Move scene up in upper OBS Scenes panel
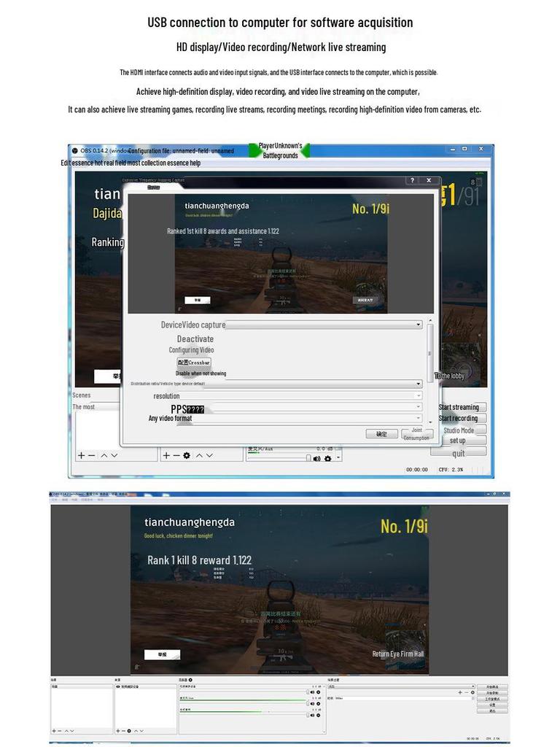This screenshot has width=560, height=747. 104,455
